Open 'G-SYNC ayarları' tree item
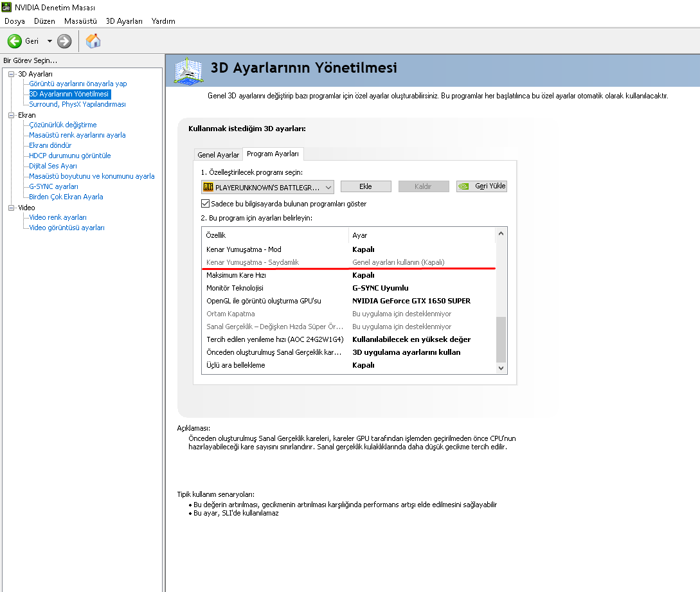Viewport: 700px width, 592px height. tap(53, 186)
